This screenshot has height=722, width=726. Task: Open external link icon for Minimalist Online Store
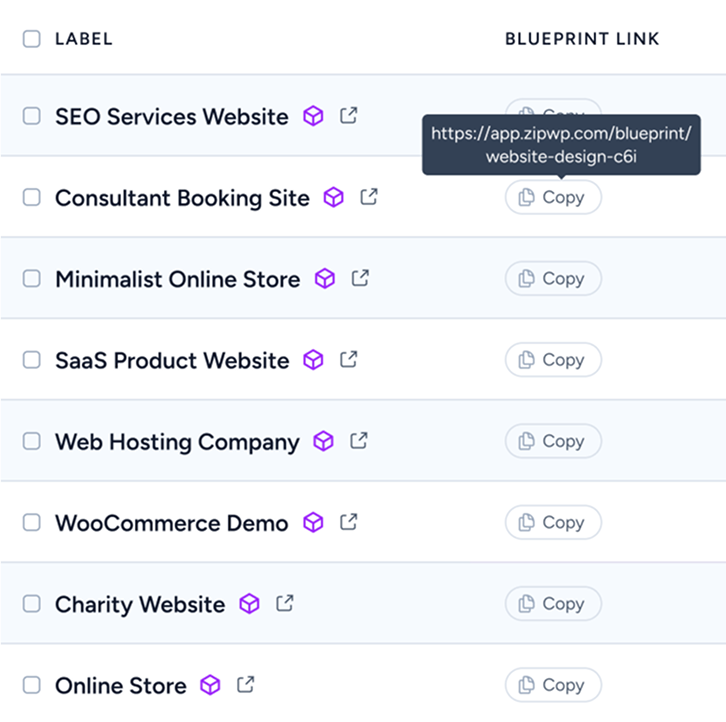(x=360, y=279)
